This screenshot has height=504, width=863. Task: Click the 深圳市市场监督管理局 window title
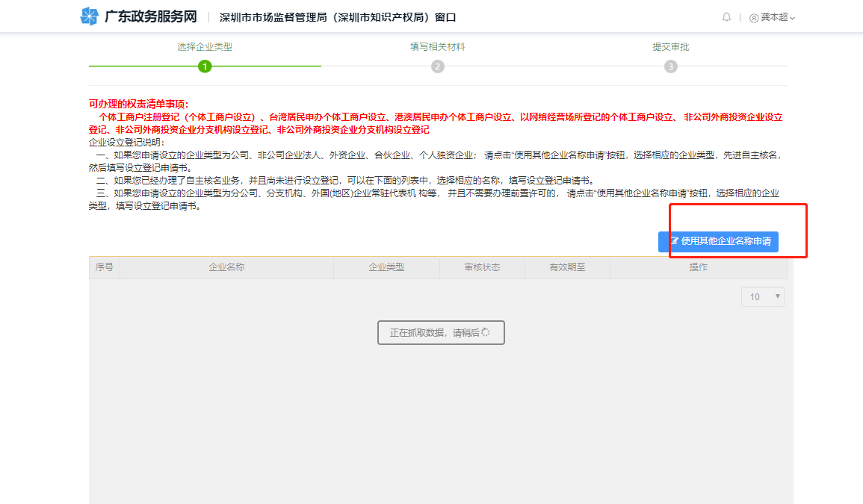coord(337,17)
